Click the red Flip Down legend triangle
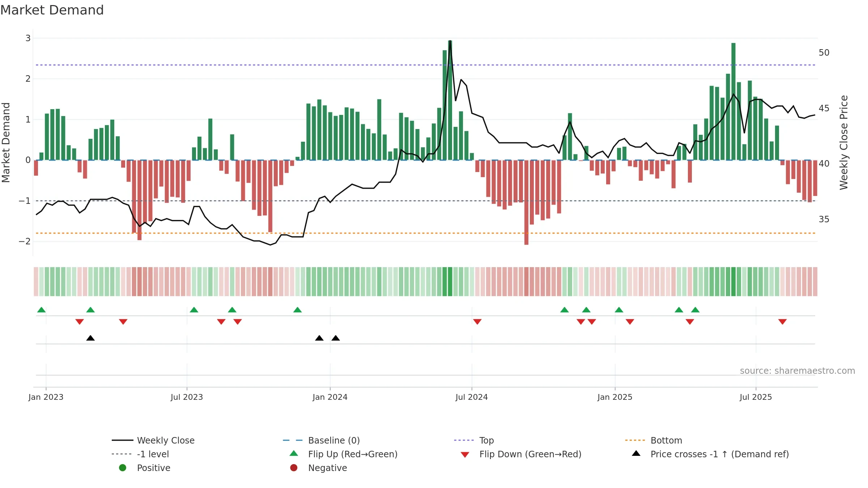868x488 pixels. tap(465, 454)
